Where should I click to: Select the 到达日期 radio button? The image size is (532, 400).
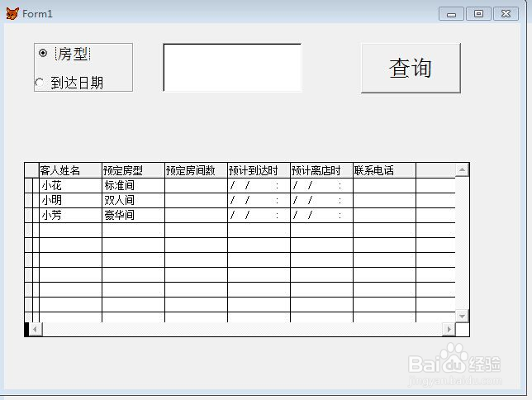[40, 83]
